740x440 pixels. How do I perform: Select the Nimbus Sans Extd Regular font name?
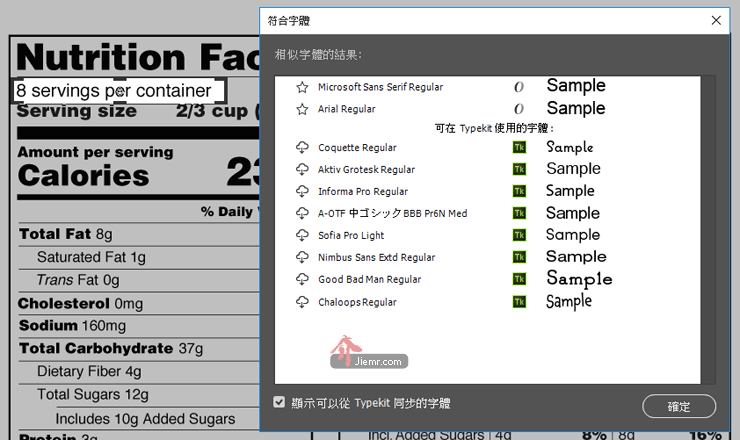pos(377,258)
